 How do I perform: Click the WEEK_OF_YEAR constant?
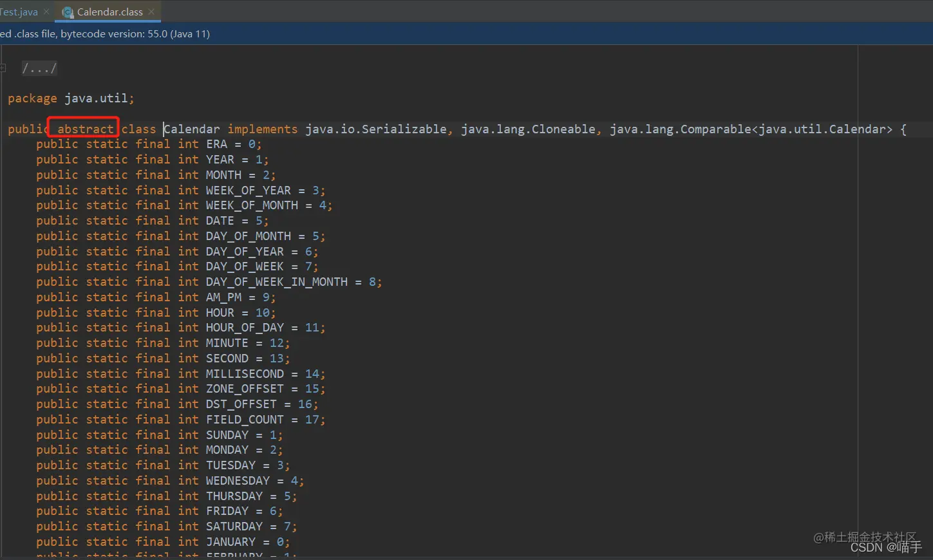249,191
